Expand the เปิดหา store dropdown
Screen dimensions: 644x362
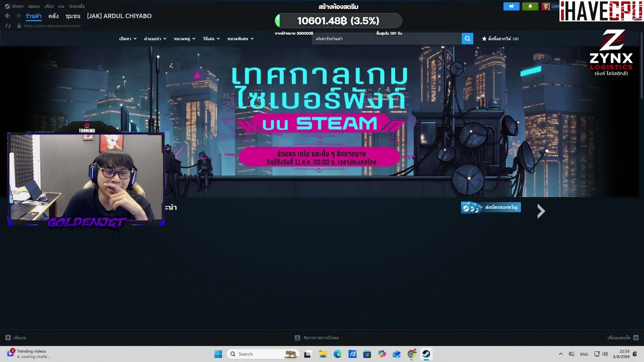(x=128, y=39)
